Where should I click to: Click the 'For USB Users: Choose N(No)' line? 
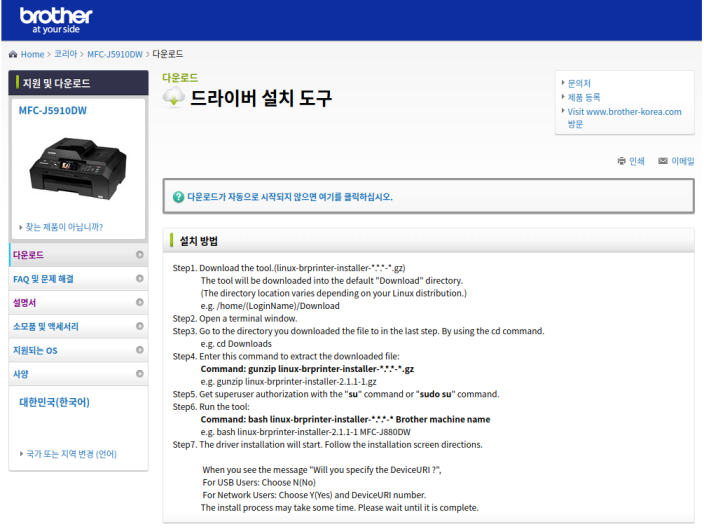(259, 482)
